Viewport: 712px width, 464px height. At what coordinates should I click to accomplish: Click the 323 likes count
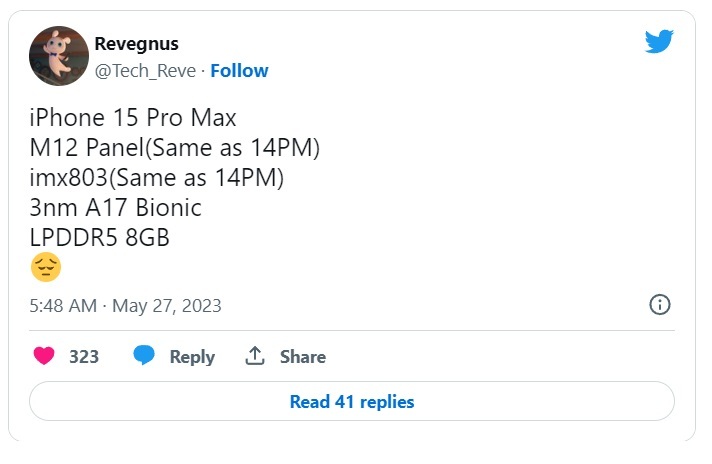pos(84,357)
